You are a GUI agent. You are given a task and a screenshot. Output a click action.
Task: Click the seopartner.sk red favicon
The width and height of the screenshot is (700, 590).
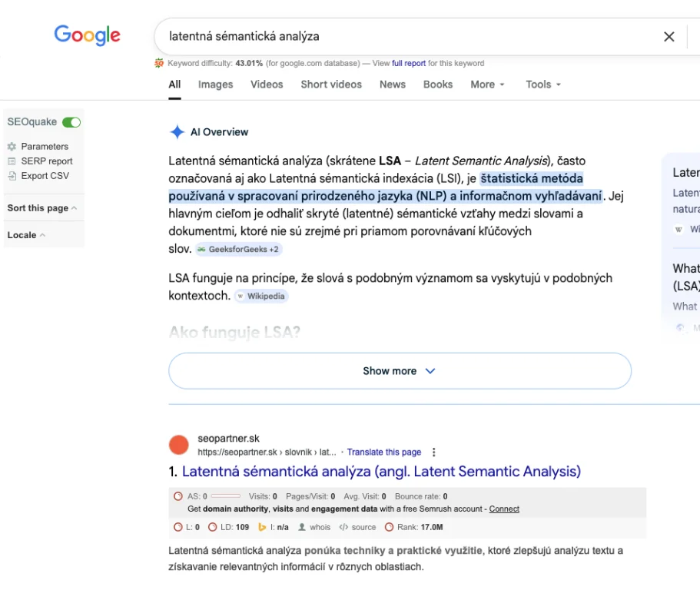coord(178,445)
